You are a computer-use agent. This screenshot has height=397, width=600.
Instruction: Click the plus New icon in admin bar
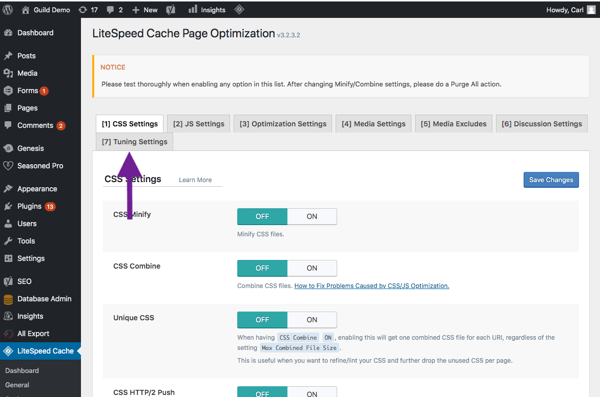pyautogui.click(x=135, y=10)
